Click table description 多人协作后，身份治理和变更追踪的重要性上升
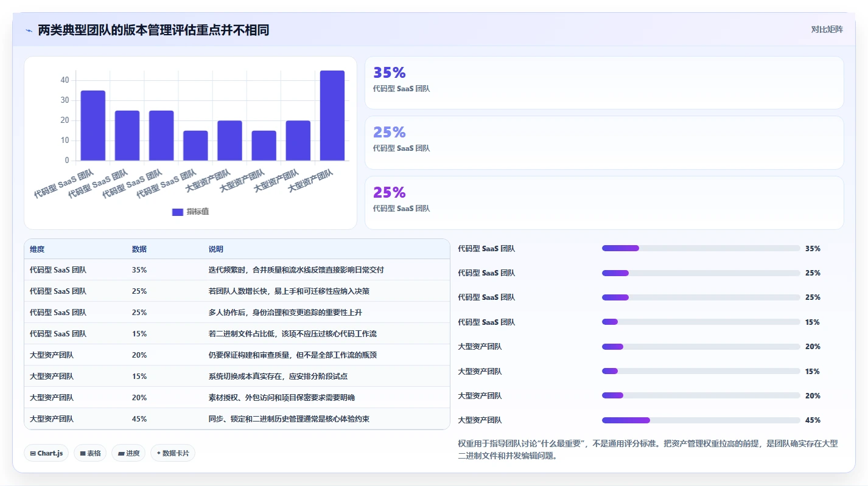Screen dimensions: 868x486 coord(285,313)
